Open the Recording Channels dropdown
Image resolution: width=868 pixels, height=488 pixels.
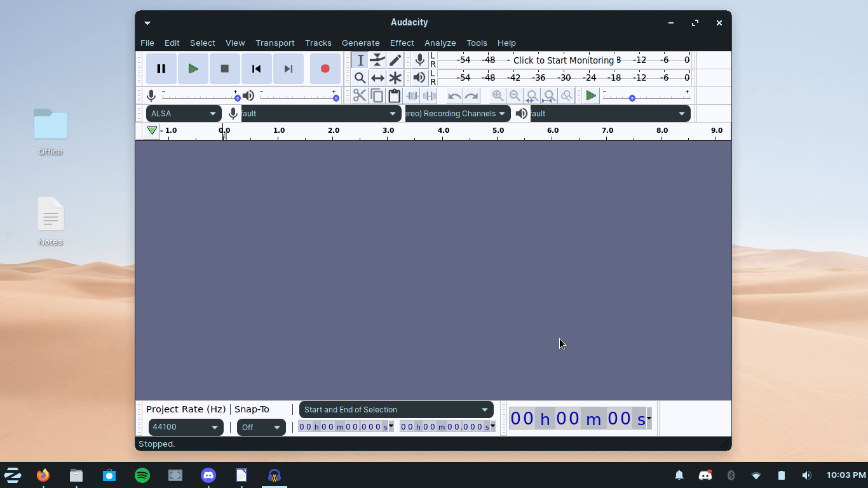point(458,114)
